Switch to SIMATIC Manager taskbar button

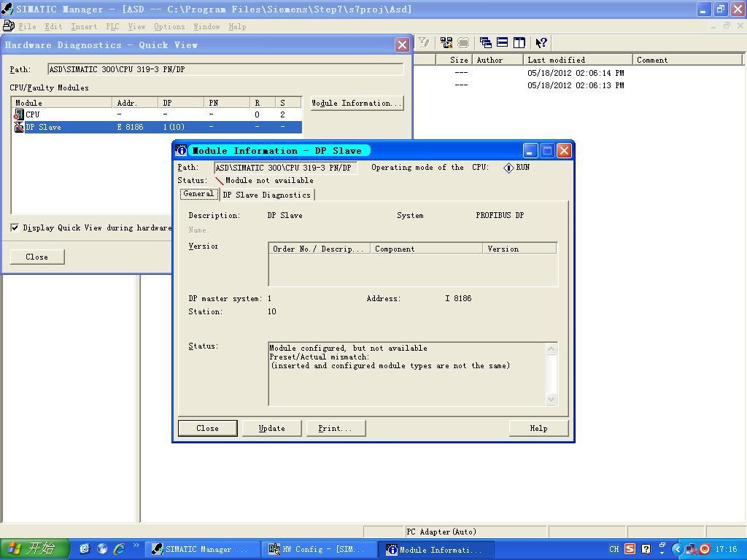pos(201,549)
